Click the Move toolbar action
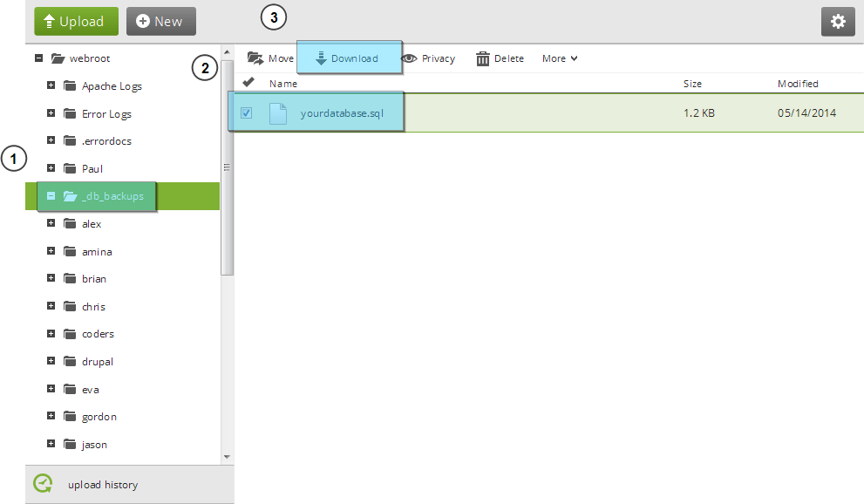864x504 pixels. (x=270, y=58)
